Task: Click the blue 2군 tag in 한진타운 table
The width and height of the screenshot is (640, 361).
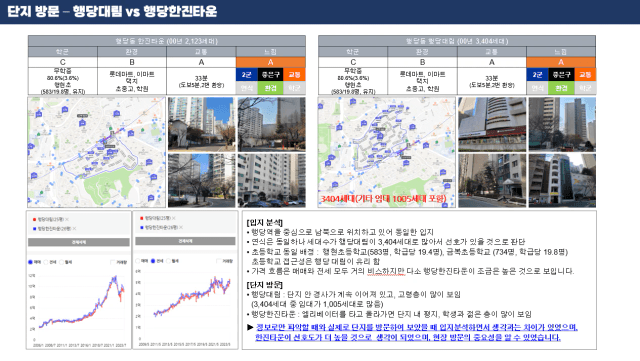Action: tap(247, 75)
